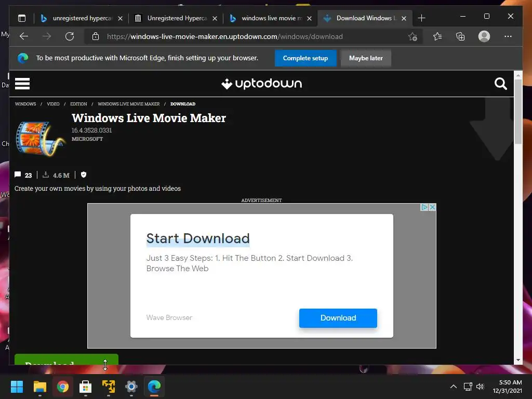
Task: Click the AdChoices icon on the advertisement
Action: (x=424, y=207)
